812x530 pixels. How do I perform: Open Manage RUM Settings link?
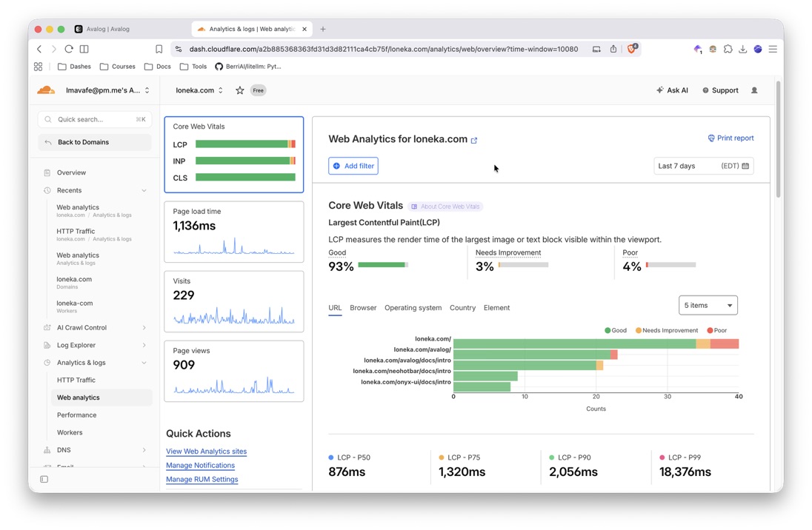[x=202, y=479]
